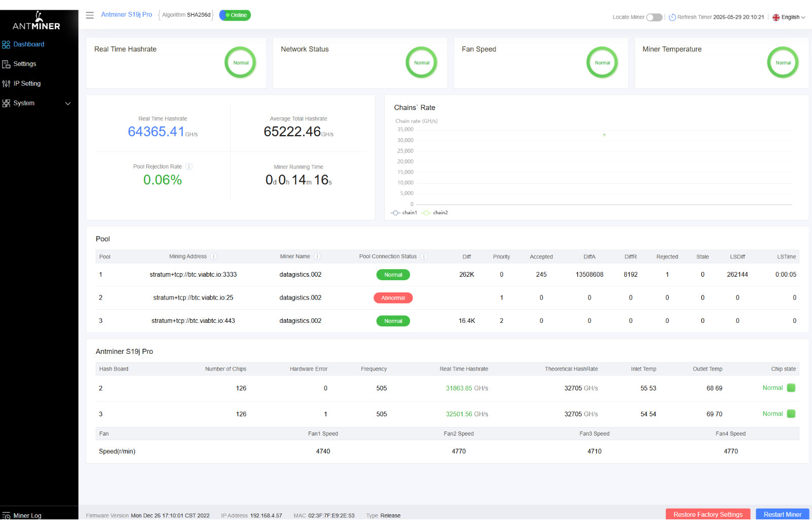Click the Chip state column header
Screen dimensions: 812x529
784,369
